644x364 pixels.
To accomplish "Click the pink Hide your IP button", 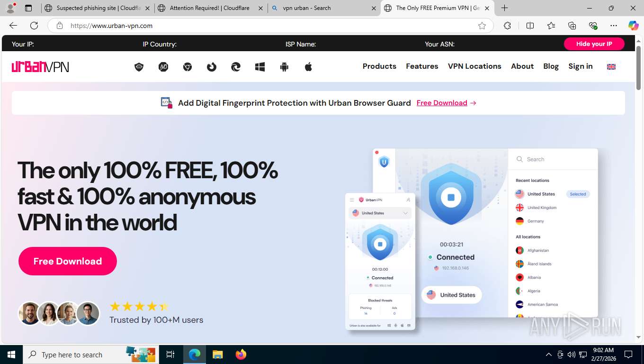I will [x=594, y=44].
